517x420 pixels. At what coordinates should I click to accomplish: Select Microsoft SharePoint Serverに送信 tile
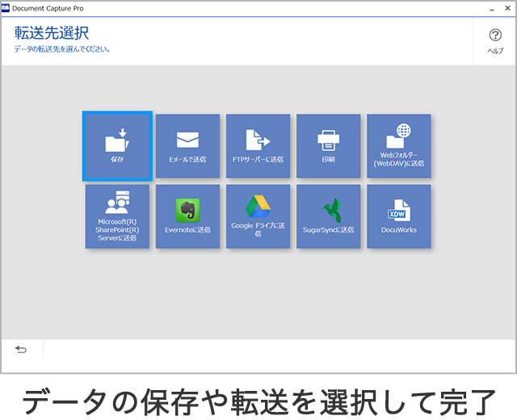coord(117,216)
